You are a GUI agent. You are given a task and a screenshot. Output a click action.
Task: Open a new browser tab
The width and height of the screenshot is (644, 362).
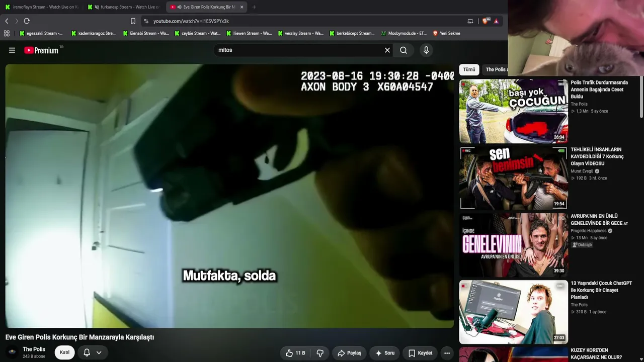coord(254,7)
